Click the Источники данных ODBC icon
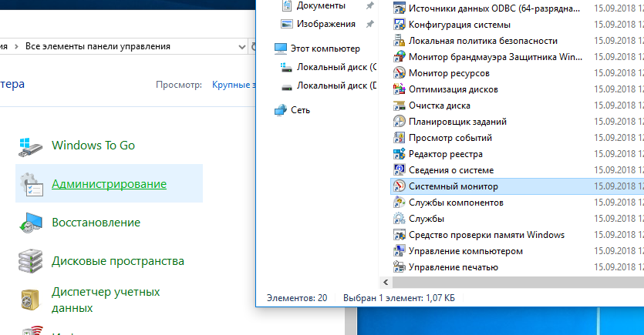Screen dimensions: 644x335 (400, 8)
